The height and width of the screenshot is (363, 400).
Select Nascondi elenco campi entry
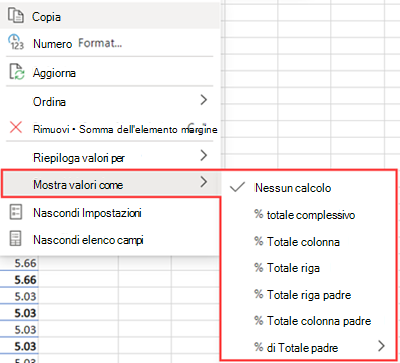[110, 239]
